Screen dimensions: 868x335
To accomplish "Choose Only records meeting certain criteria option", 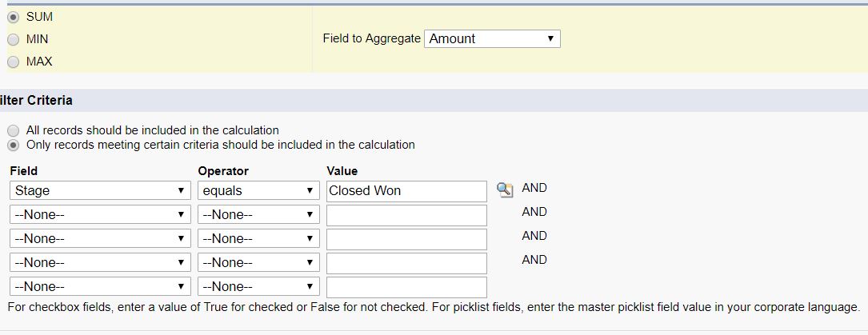I will [x=14, y=146].
